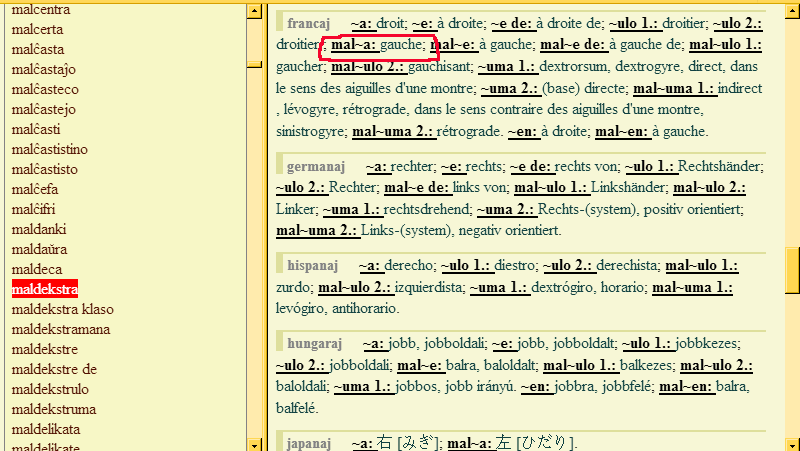
Task: Click the highlighted entry maldekstra
Action: point(45,289)
